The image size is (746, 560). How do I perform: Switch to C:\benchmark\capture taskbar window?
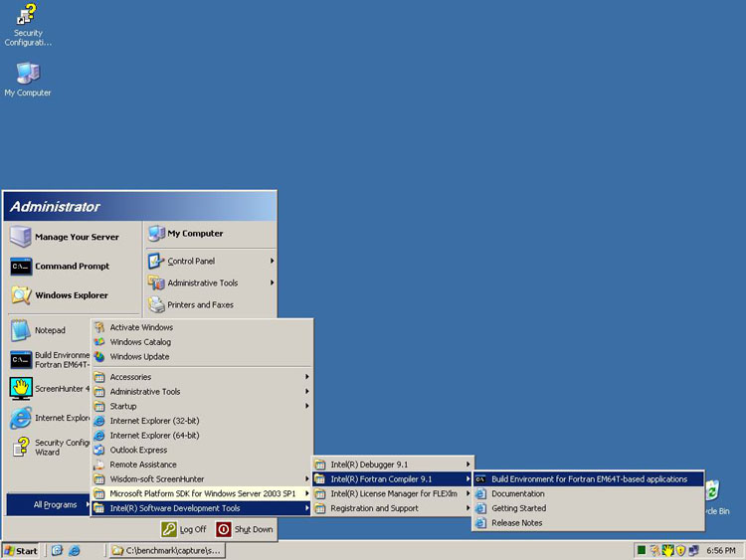coord(166,550)
